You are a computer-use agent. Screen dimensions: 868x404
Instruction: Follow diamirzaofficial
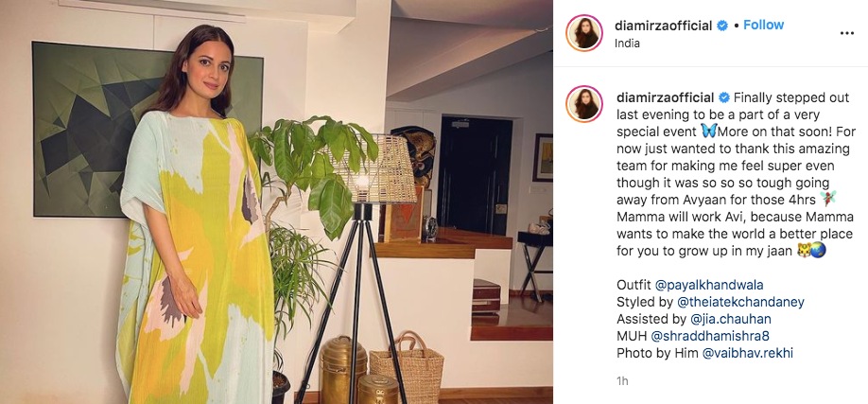click(763, 25)
